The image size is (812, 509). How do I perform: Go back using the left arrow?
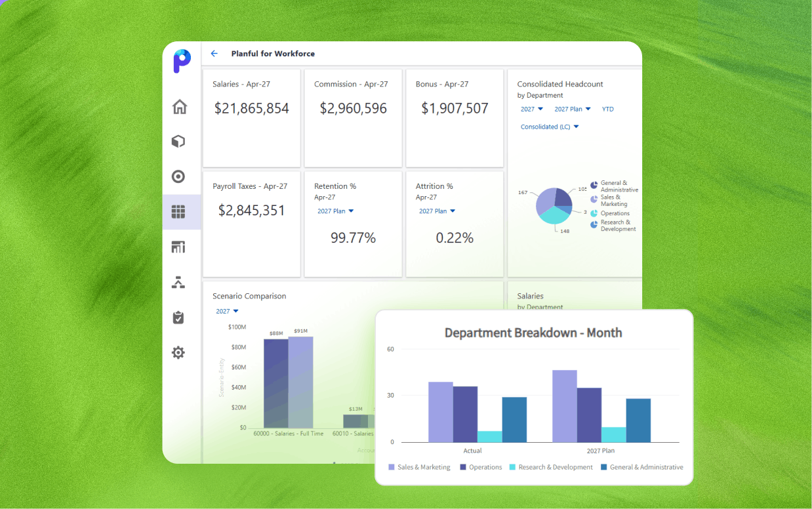point(214,54)
